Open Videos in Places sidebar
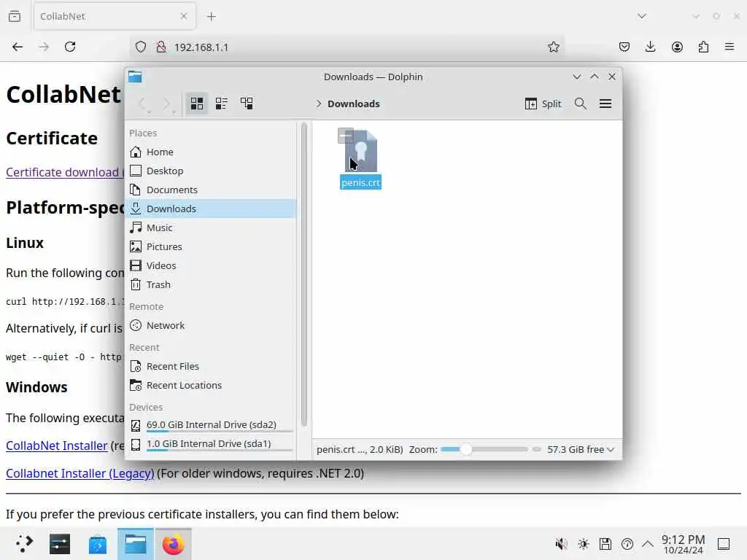747x560 pixels. (x=212, y=265)
